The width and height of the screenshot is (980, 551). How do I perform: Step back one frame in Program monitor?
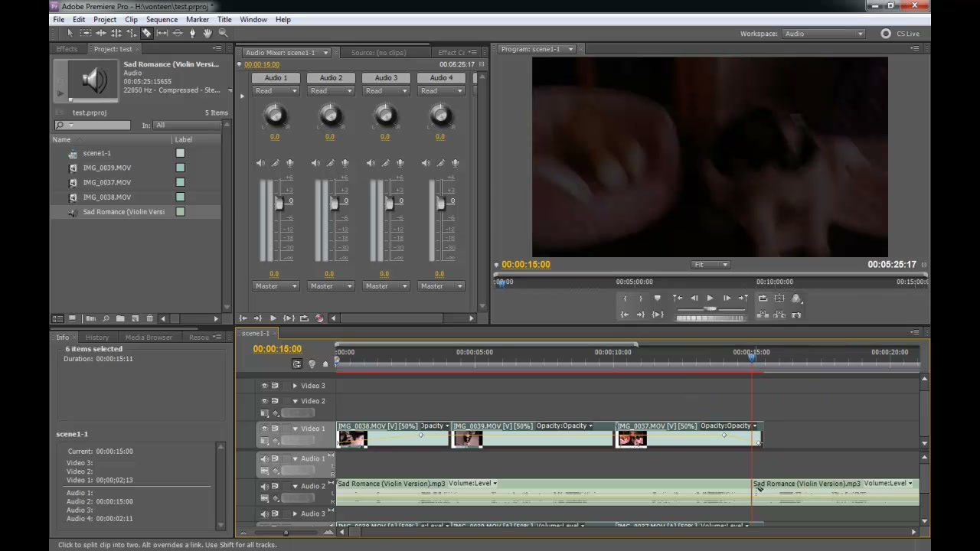694,298
